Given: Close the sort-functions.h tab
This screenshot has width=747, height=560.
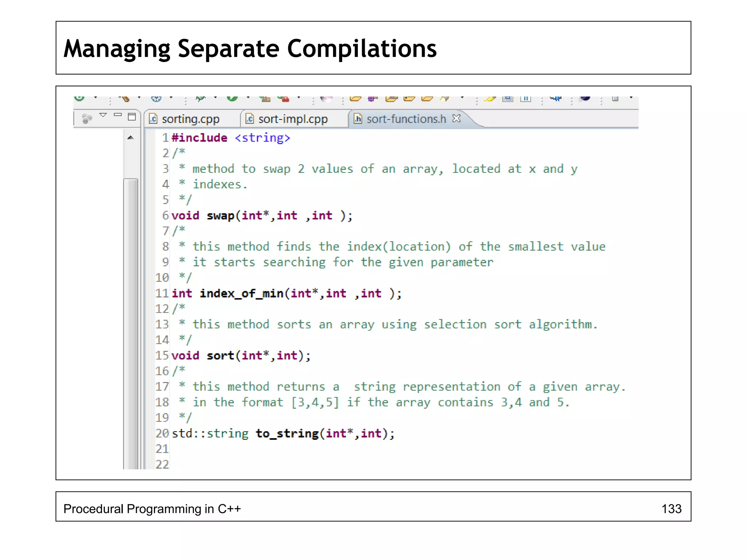Looking at the screenshot, I should pos(456,118).
